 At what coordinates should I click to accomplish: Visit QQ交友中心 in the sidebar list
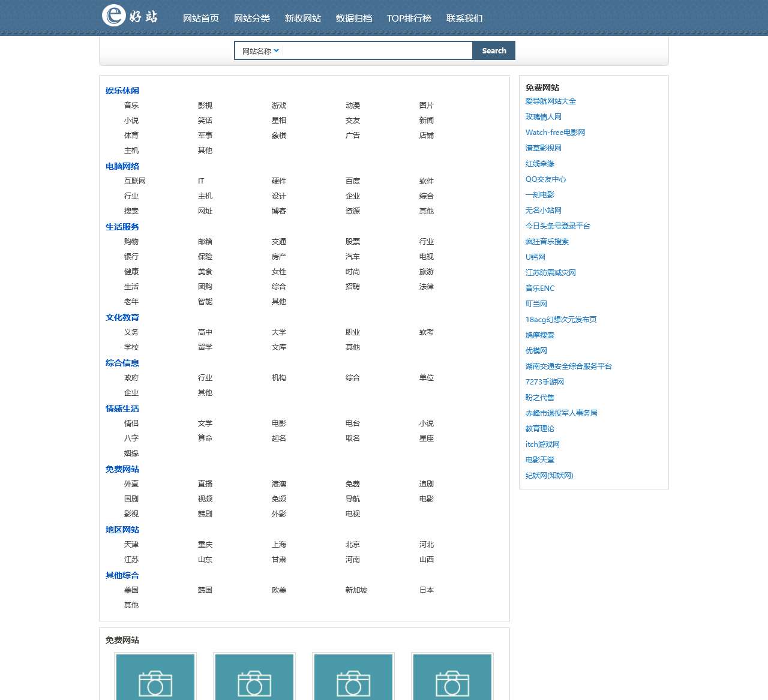click(545, 179)
